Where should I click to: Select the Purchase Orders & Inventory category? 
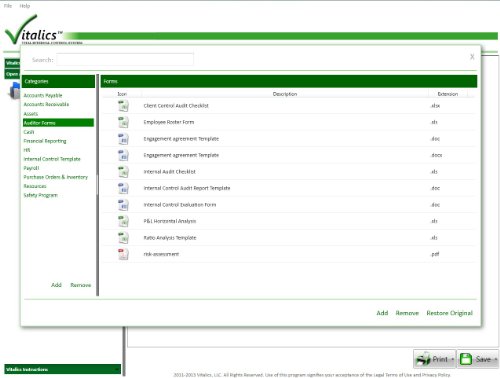[56, 177]
